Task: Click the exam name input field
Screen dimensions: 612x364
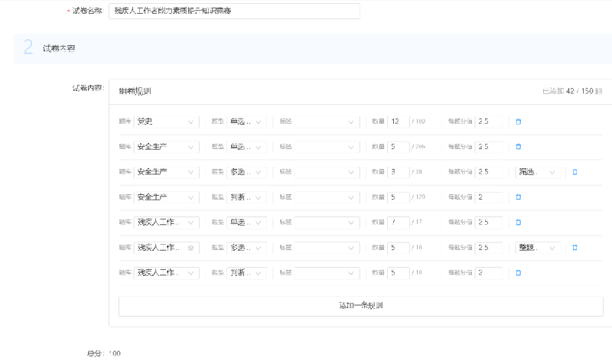Action: 233,11
